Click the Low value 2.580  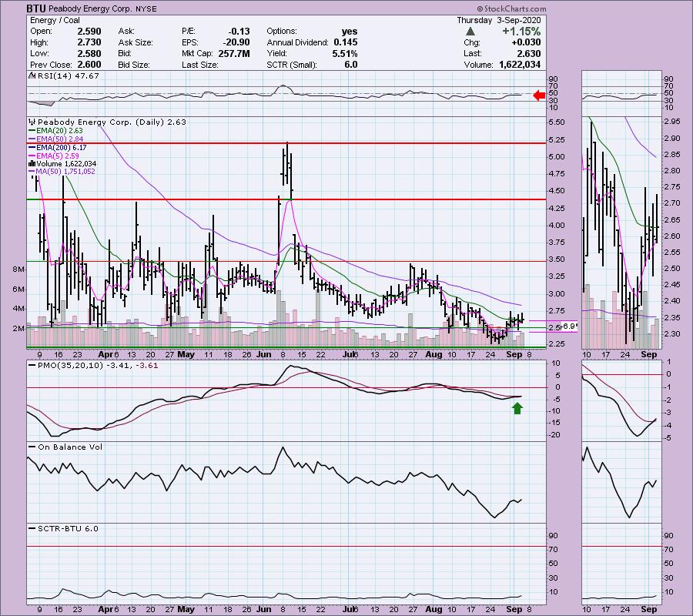point(89,53)
